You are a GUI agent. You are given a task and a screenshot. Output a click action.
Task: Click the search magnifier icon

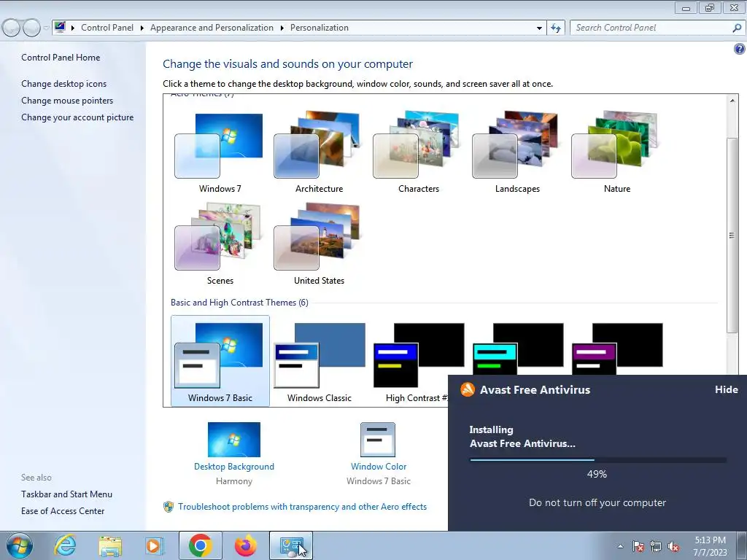tap(737, 28)
